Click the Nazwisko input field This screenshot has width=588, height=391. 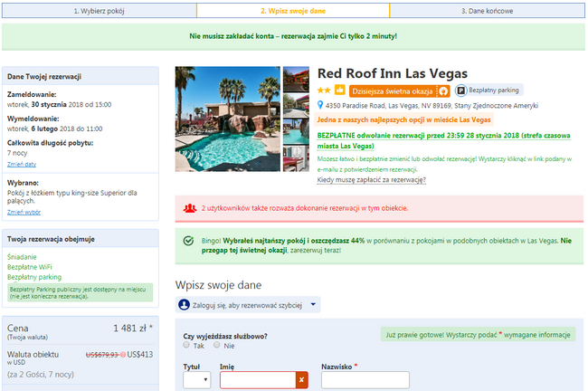365,380
